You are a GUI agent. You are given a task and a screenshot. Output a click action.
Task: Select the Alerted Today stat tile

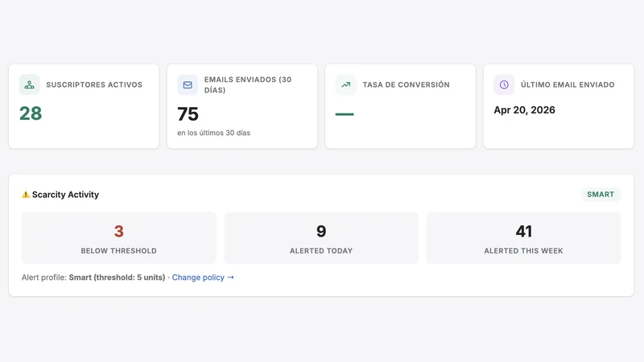(x=321, y=238)
